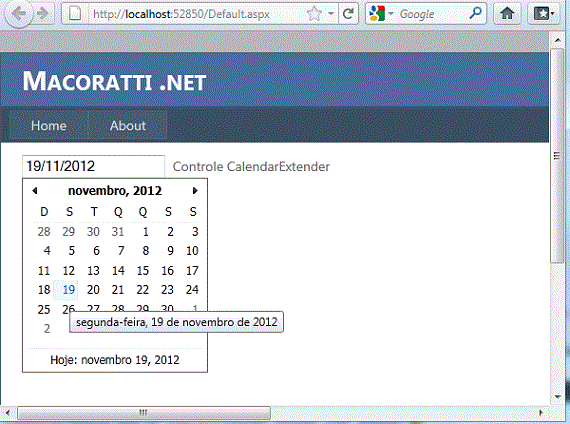Viewport: 570px width, 424px height.
Task: Click the browser address bar URL
Action: pos(181,14)
